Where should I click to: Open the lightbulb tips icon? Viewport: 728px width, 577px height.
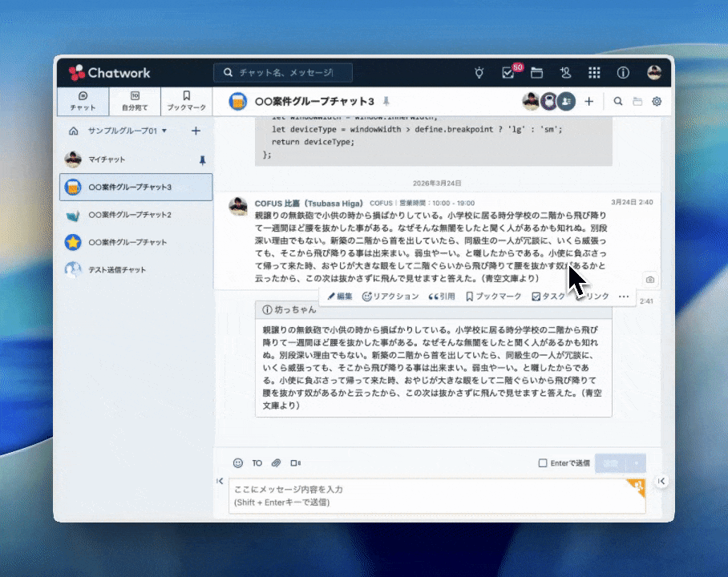click(479, 72)
